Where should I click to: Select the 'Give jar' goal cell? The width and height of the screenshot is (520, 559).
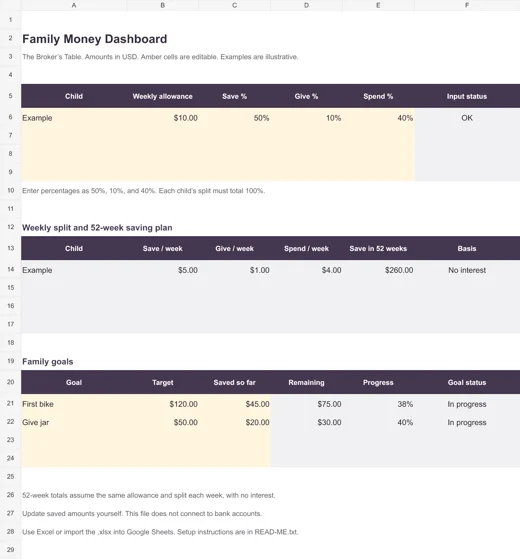pyautogui.click(x=74, y=422)
